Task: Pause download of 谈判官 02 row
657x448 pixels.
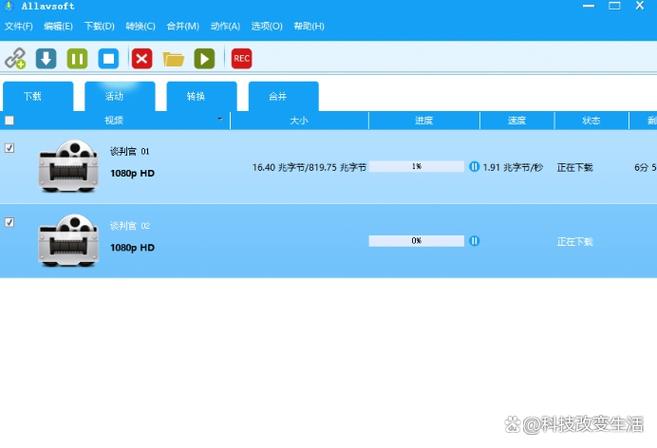Action: [474, 241]
